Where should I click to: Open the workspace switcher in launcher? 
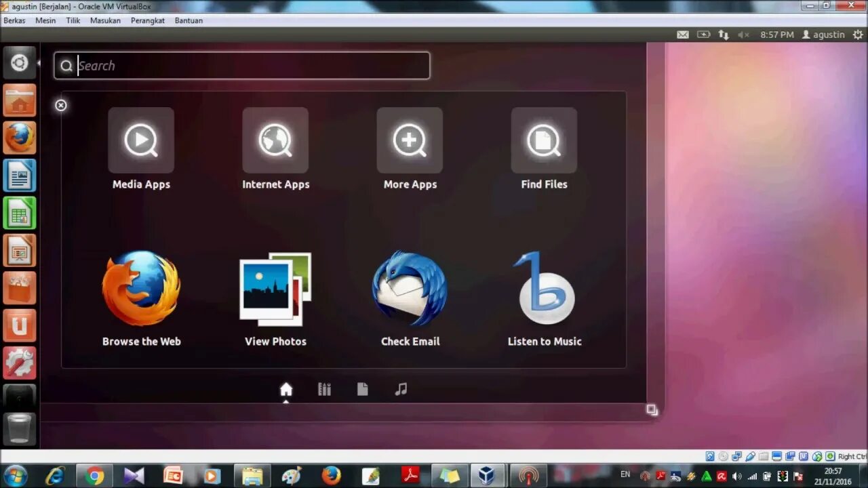pyautogui.click(x=20, y=396)
